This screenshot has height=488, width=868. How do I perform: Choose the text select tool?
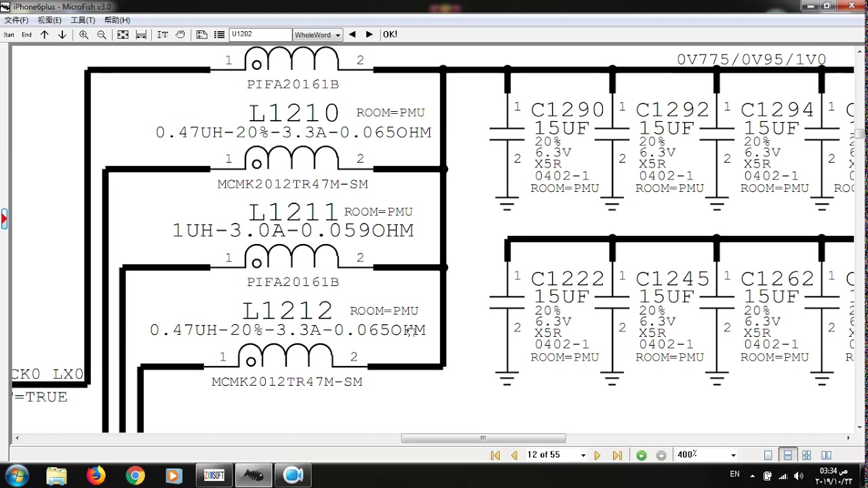(163, 35)
